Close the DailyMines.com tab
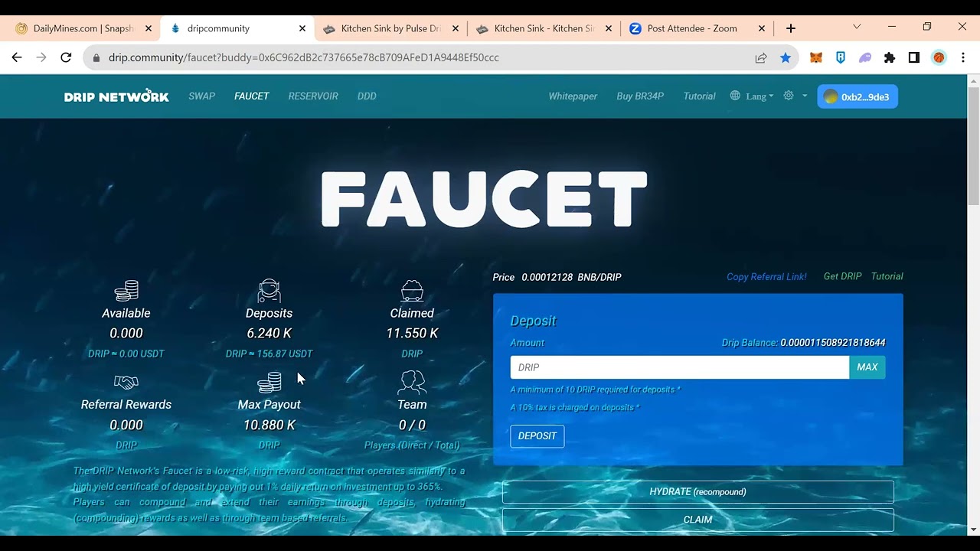Viewport: 980px width, 551px height. [x=149, y=28]
